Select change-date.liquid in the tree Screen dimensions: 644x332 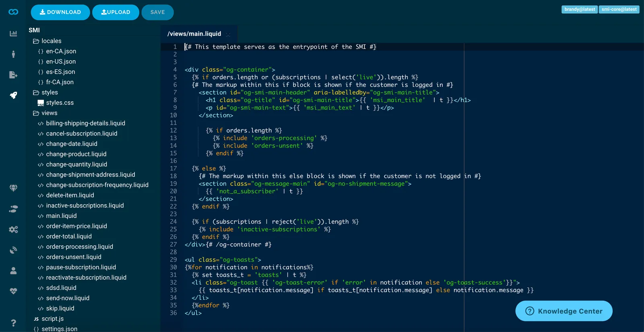tap(67, 144)
